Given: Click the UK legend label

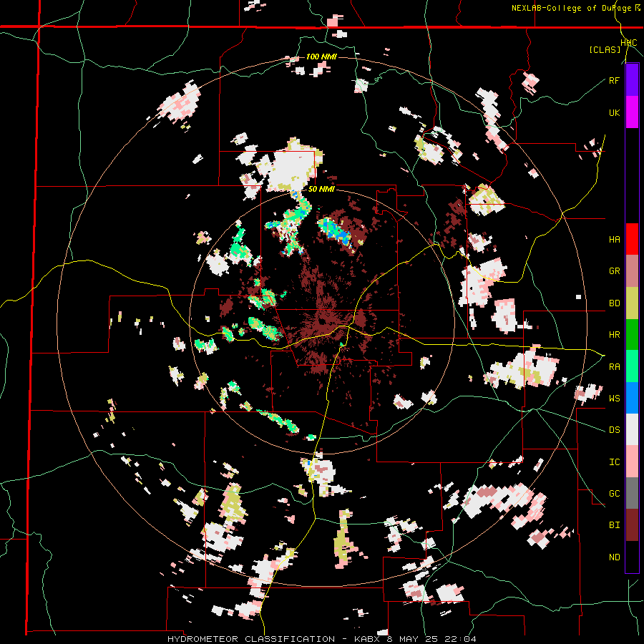Looking at the screenshot, I should (614, 112).
